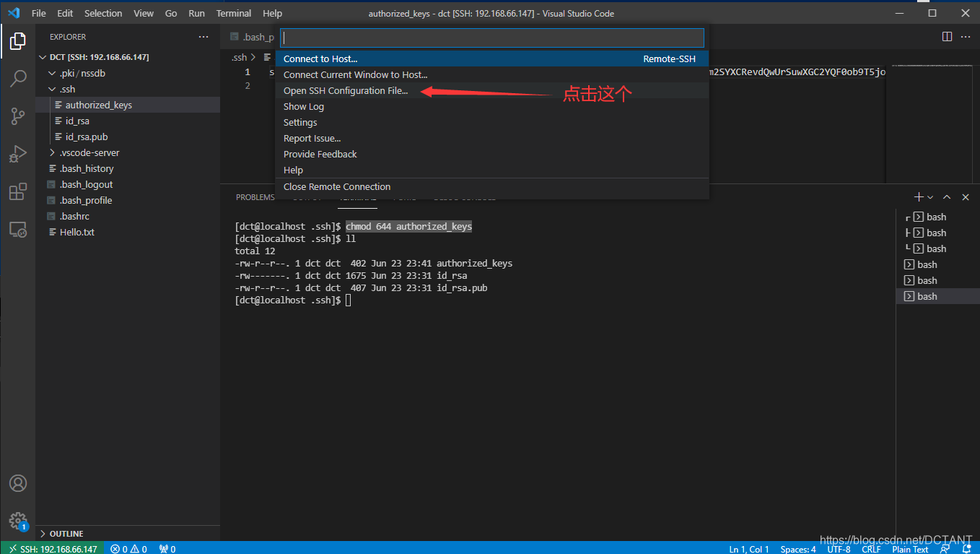Screen dimensions: 980x554
Task: Open the Help menu in menu bar
Action: [x=272, y=13]
